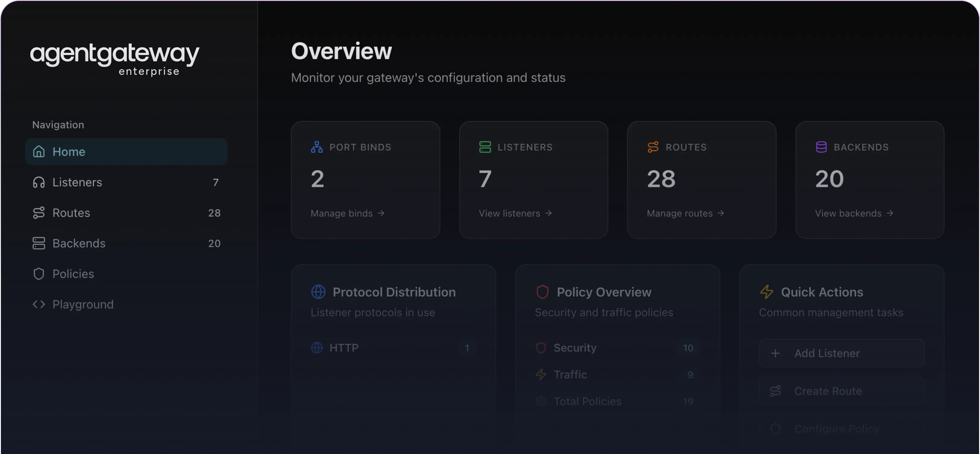
Task: Click the Home icon in the sidebar
Action: pyautogui.click(x=39, y=151)
